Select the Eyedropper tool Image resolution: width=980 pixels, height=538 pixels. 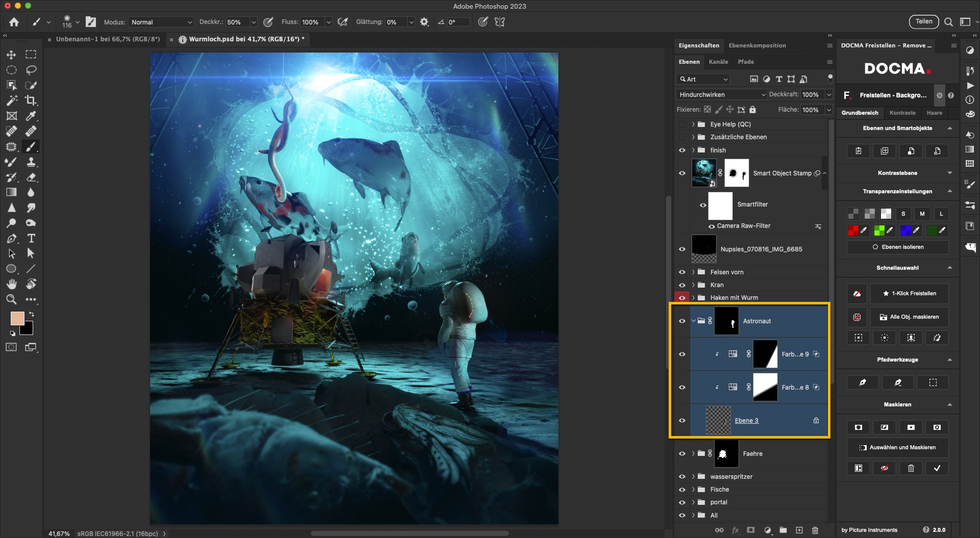[x=31, y=116]
